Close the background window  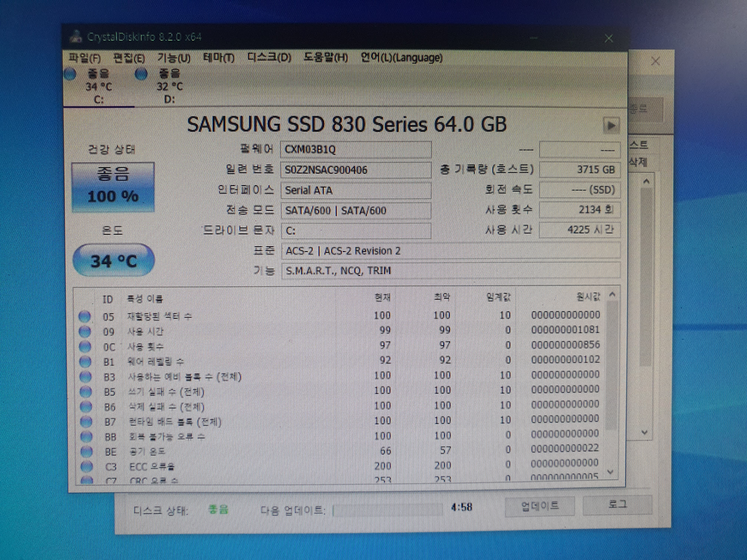655,61
